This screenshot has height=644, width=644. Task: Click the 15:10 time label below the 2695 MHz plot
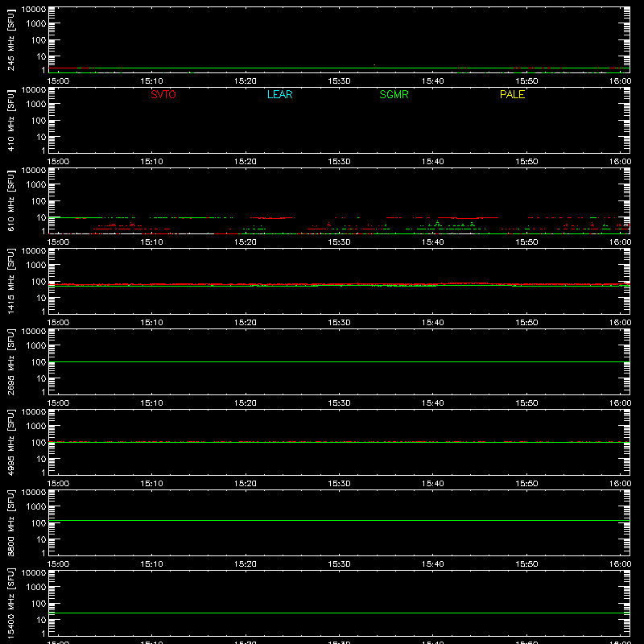point(151,403)
